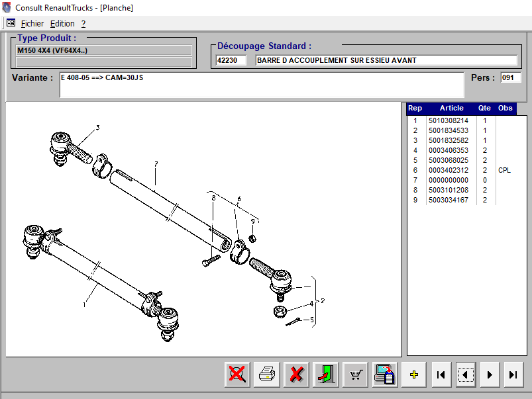The height and width of the screenshot is (399, 532).
Task: Exit the plate via green door icon
Action: 326,375
